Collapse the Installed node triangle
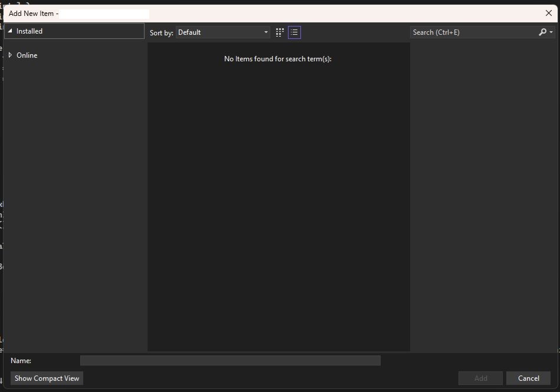The image size is (560, 392). pyautogui.click(x=10, y=31)
